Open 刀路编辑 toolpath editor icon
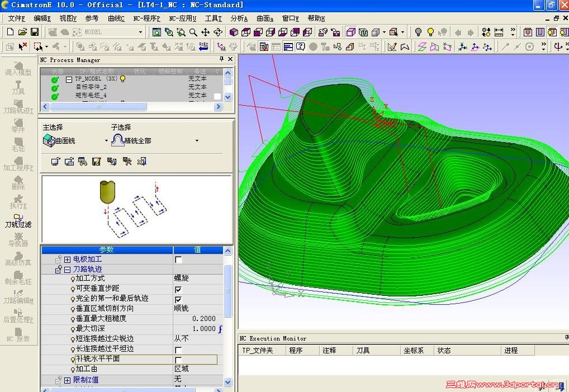Image resolution: width=569 pixels, height=392 pixels. click(x=18, y=296)
